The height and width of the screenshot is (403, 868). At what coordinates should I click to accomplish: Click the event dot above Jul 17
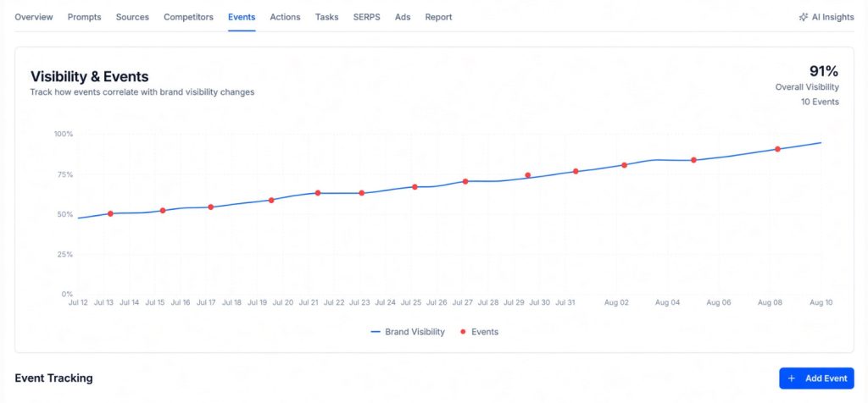coord(211,207)
